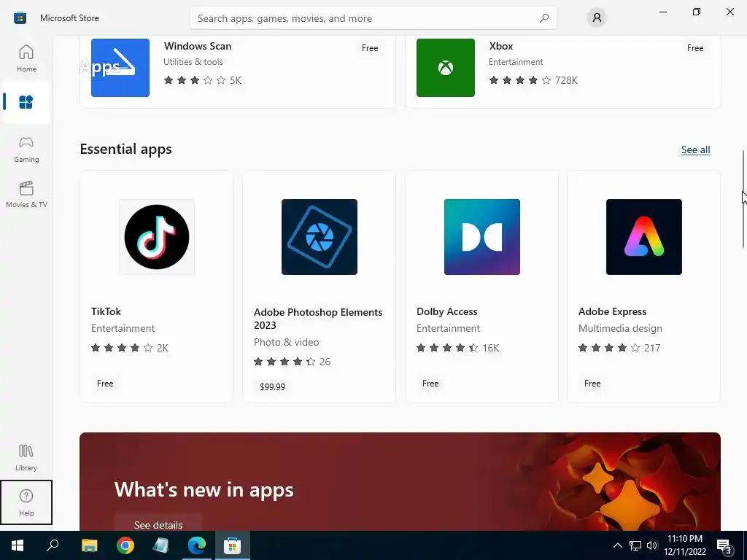This screenshot has width=747, height=560.
Task: Open Help in the sidebar
Action: 26,502
